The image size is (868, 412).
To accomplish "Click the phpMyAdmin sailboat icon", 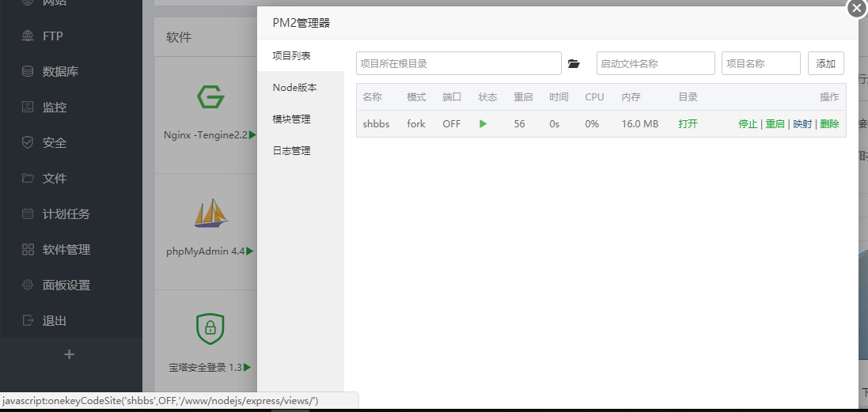I will point(210,214).
